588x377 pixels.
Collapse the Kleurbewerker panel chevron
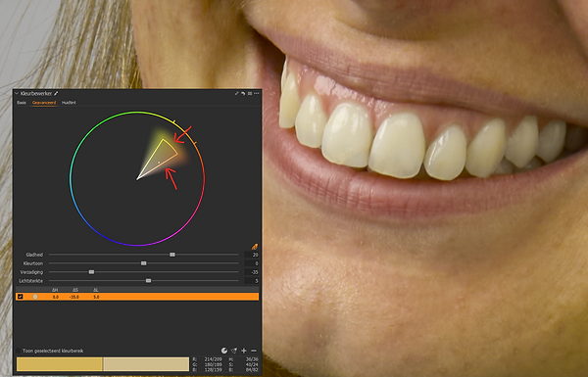[17, 93]
